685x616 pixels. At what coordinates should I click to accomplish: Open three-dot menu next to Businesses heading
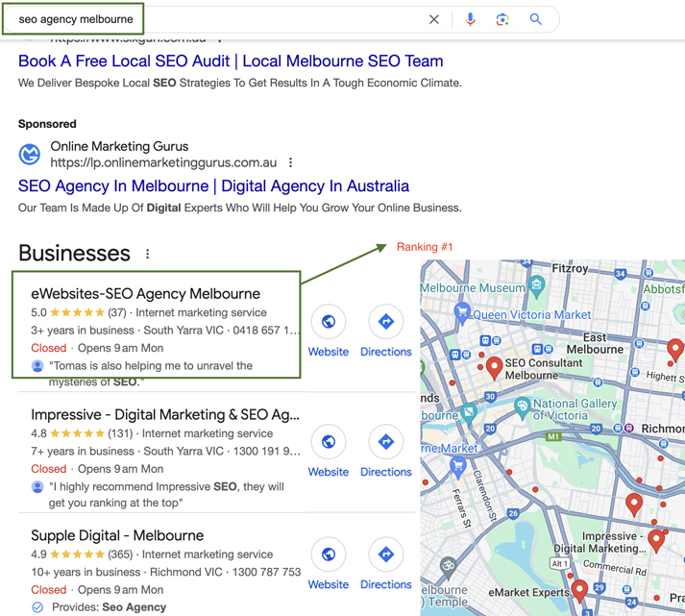148,254
